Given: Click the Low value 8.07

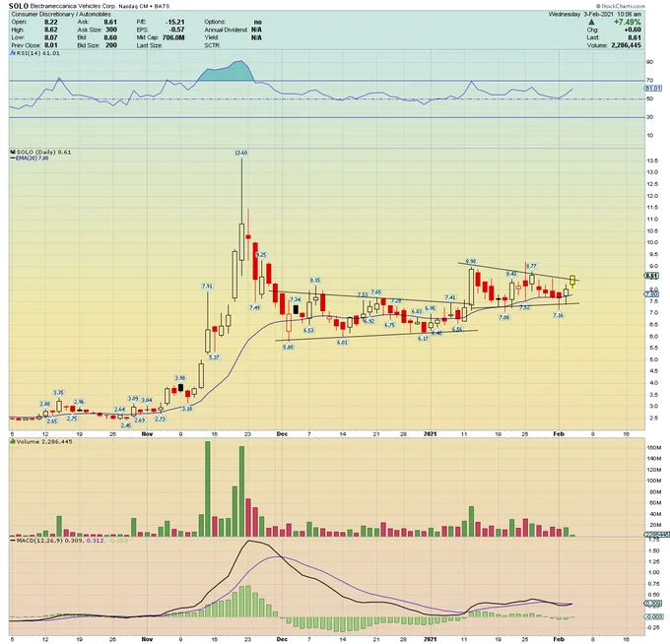Looking at the screenshot, I should coord(51,37).
